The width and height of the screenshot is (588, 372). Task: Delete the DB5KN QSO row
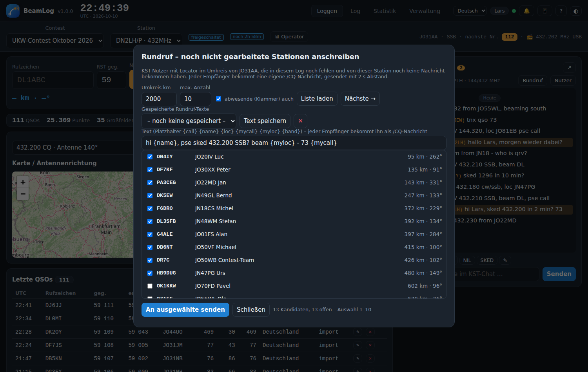point(370,359)
